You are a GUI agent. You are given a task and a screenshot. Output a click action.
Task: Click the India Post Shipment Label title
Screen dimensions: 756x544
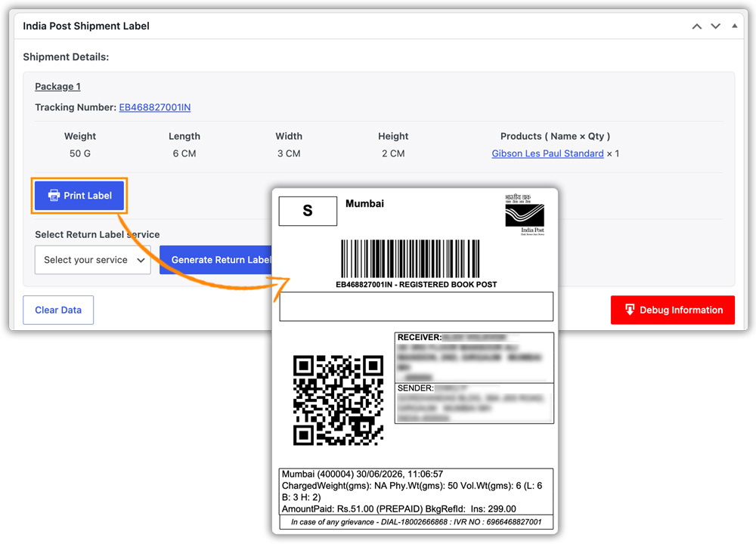pyautogui.click(x=86, y=26)
